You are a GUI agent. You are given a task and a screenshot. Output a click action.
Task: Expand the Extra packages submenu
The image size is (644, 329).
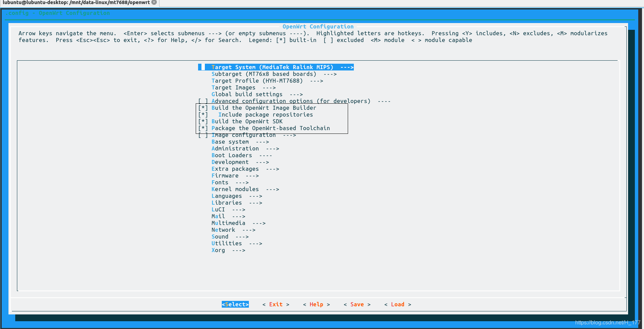(245, 169)
